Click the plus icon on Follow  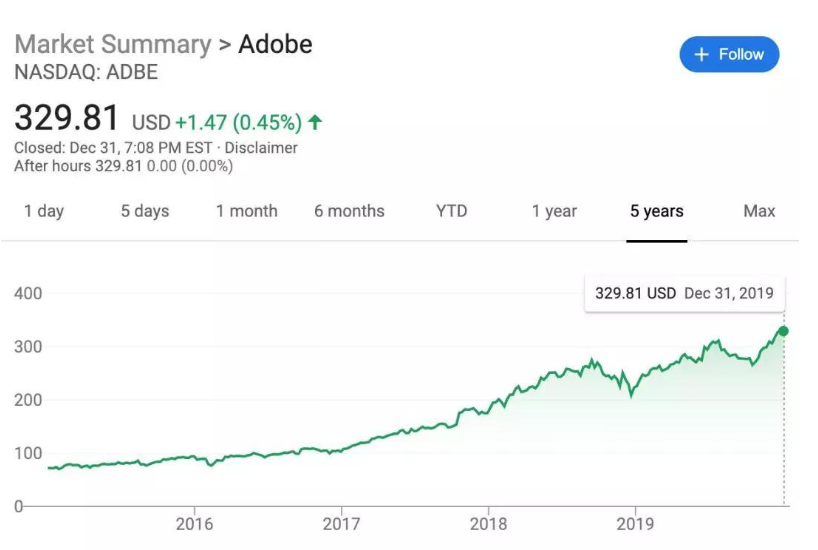click(701, 54)
